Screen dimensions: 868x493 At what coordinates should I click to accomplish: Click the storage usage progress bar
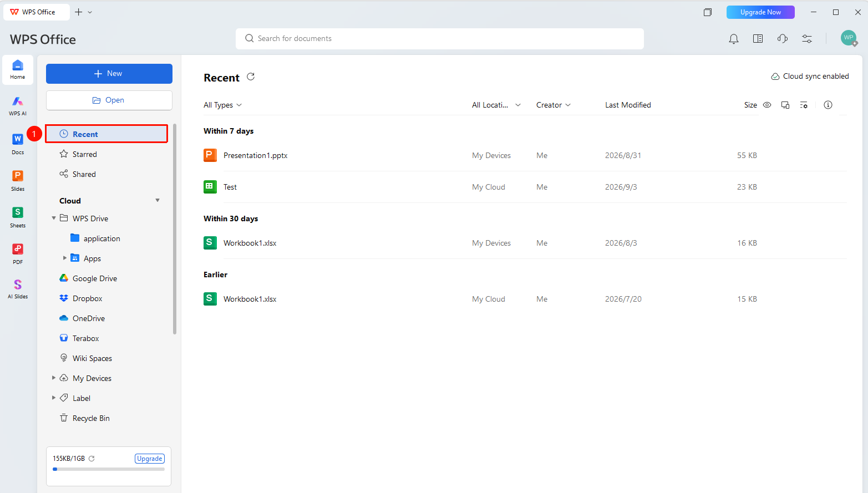coord(109,469)
